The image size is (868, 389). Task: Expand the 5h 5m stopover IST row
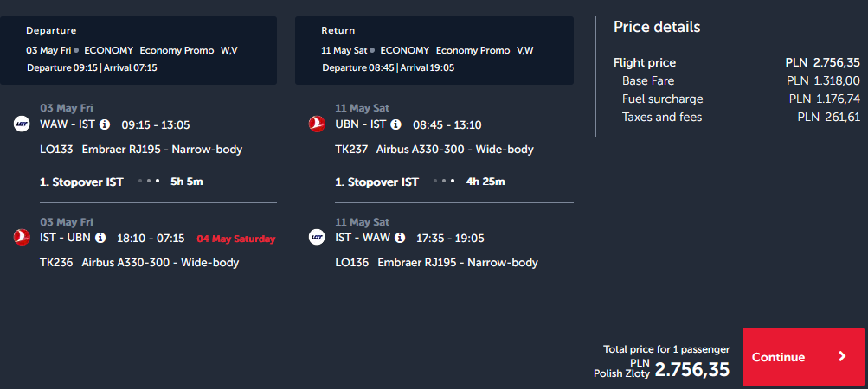(158, 182)
